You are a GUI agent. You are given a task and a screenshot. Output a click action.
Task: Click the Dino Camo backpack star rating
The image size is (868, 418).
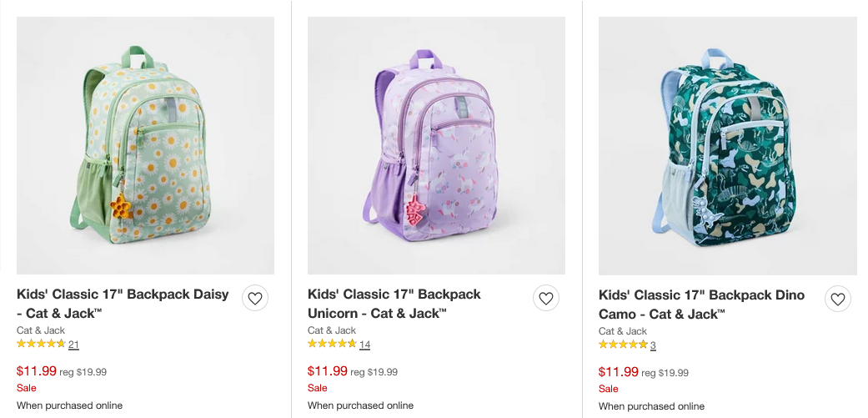(x=623, y=344)
